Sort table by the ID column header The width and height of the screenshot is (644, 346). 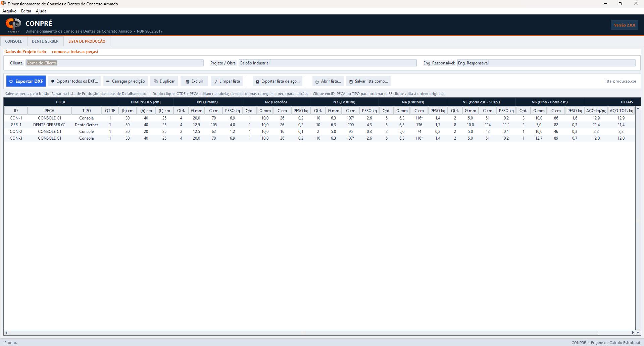[x=16, y=111]
